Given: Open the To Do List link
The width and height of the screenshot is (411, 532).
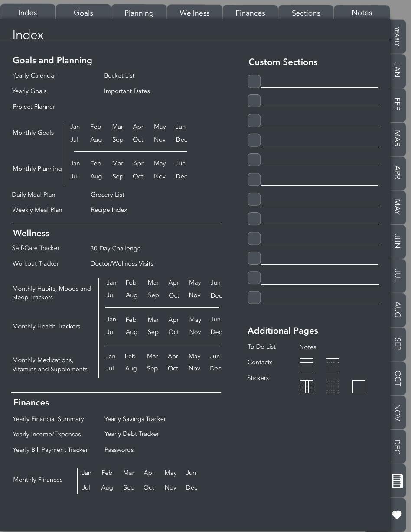Looking at the screenshot, I should click(x=261, y=347).
